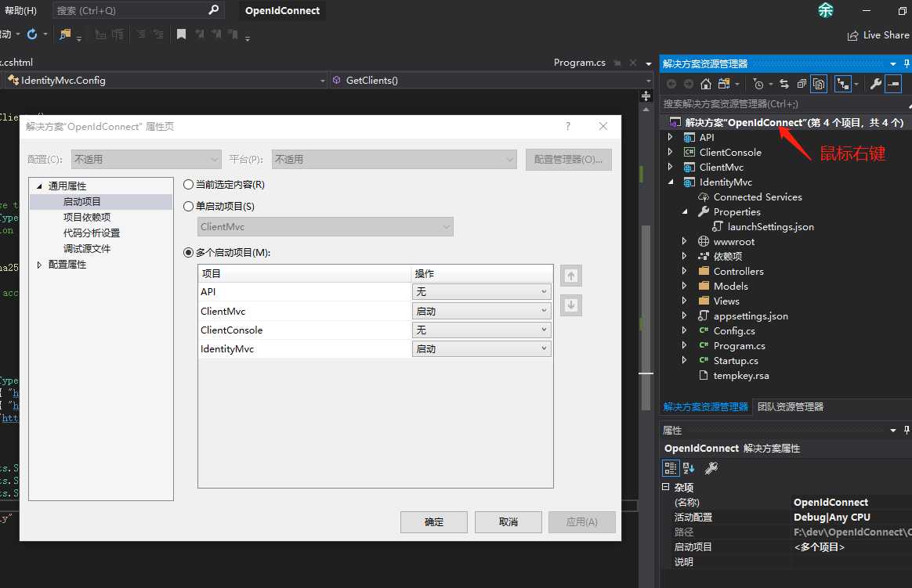
Task: Click the 取消 button
Action: (x=508, y=521)
